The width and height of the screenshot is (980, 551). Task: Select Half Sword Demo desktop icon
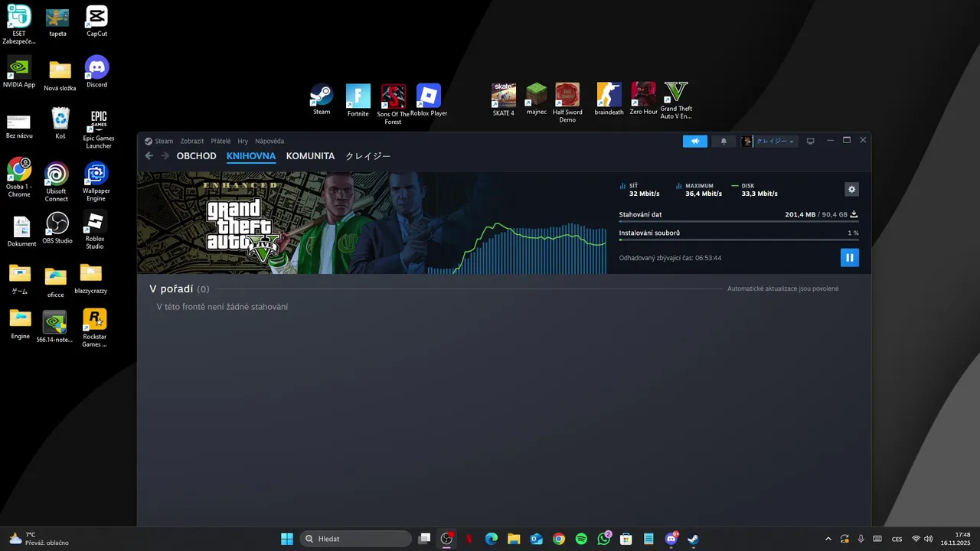point(567,103)
